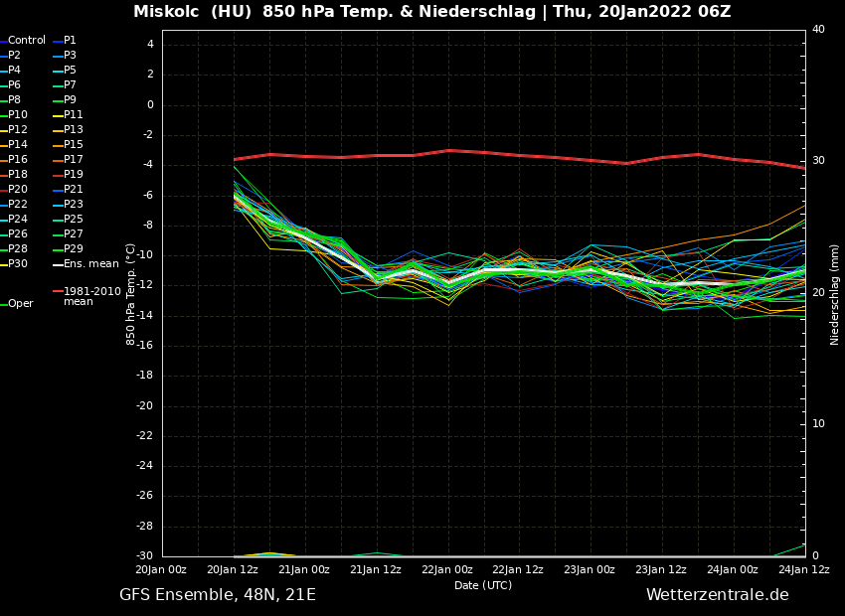The image size is (845, 616).
Task: Click the 23Jan 12z time axis label
Action: pos(661,570)
